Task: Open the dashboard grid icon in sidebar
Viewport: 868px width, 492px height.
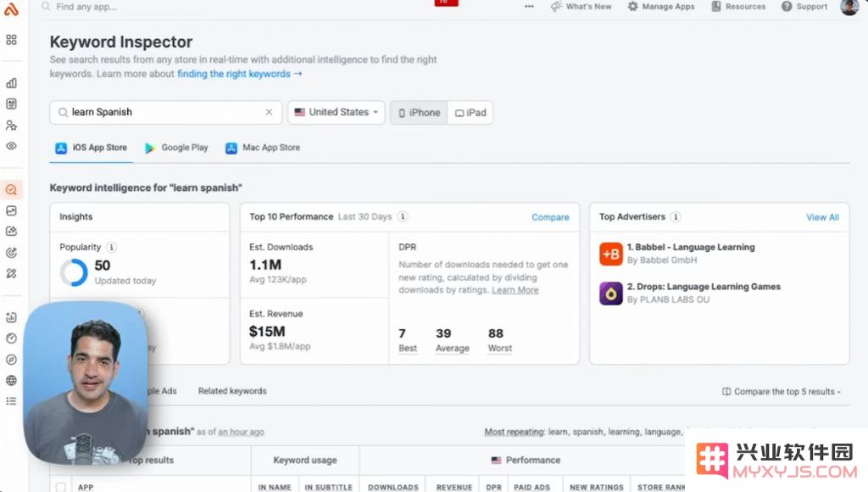Action: click(11, 40)
